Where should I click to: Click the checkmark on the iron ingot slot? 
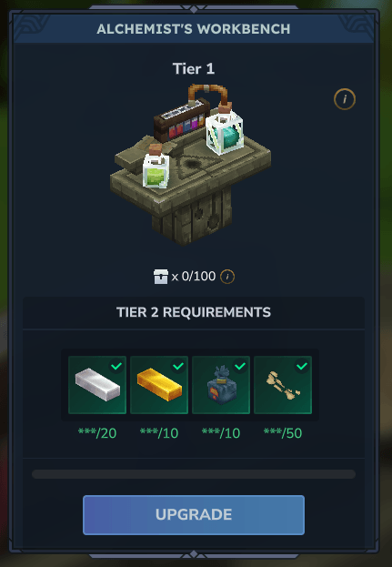point(116,366)
